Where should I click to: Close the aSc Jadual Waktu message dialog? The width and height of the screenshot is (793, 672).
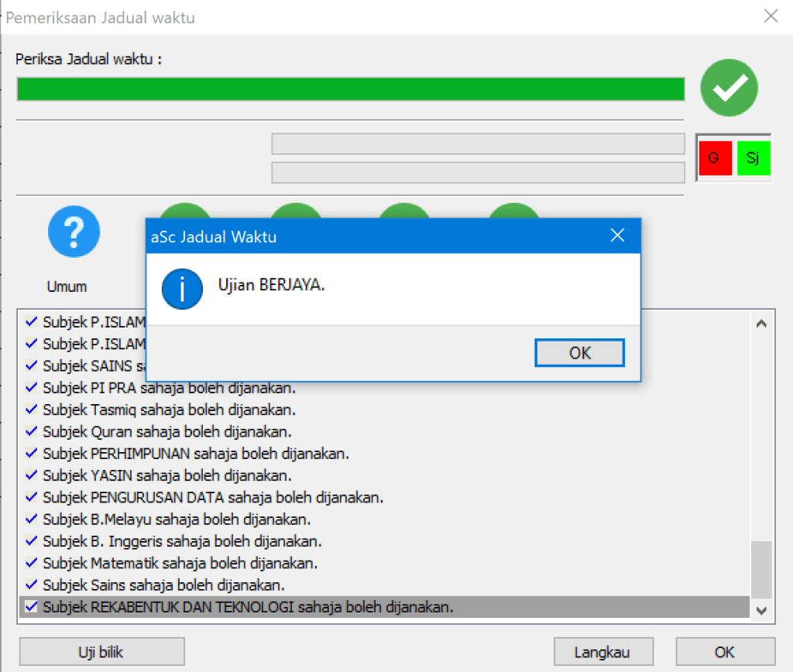pyautogui.click(x=617, y=235)
